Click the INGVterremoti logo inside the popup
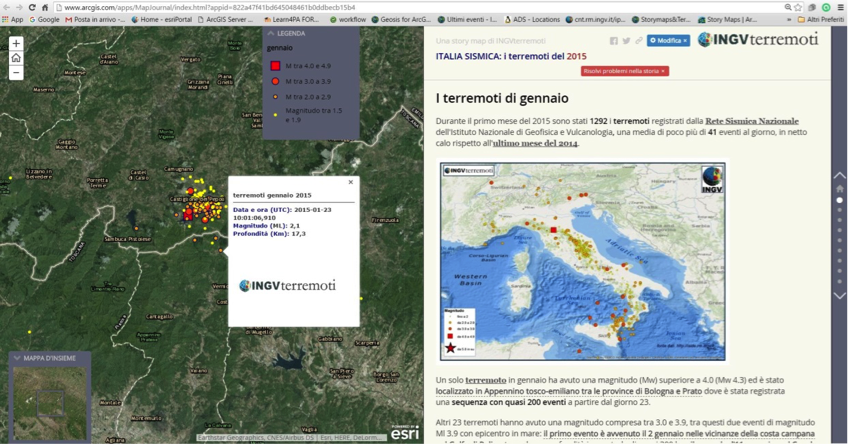The width and height of the screenshot is (848, 444). [x=287, y=286]
